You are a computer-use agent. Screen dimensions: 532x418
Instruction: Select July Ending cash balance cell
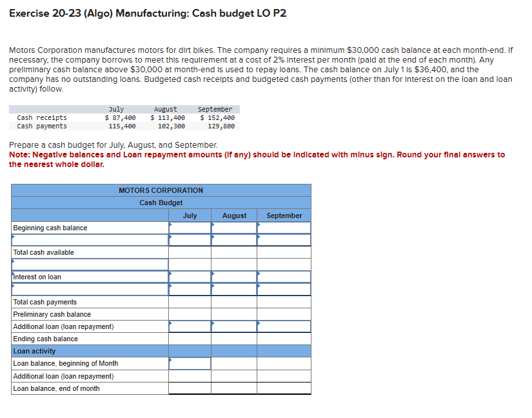190,339
